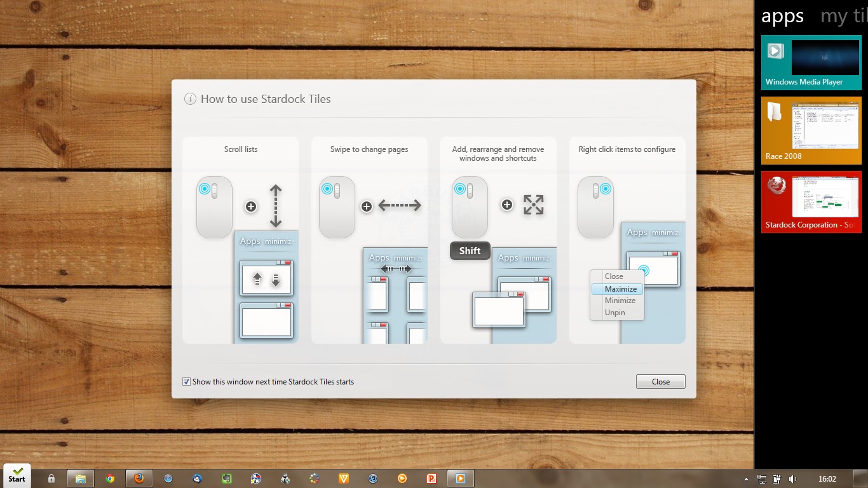The width and height of the screenshot is (868, 488).
Task: Open Thunderbird mail from the taskbar
Action: tap(197, 478)
